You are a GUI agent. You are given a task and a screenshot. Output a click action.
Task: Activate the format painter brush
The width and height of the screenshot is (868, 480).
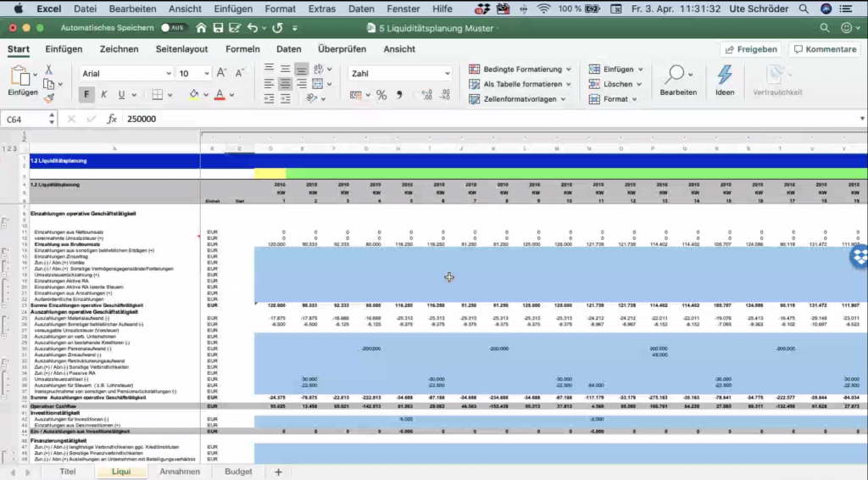coord(49,98)
